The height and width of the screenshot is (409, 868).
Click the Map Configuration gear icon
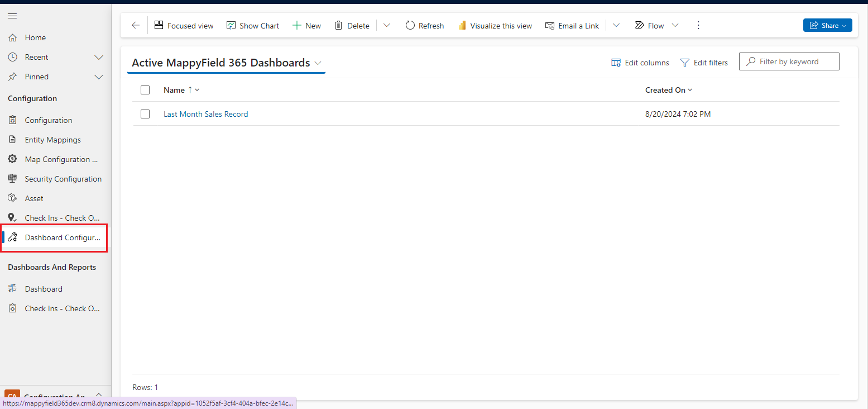[x=12, y=159]
